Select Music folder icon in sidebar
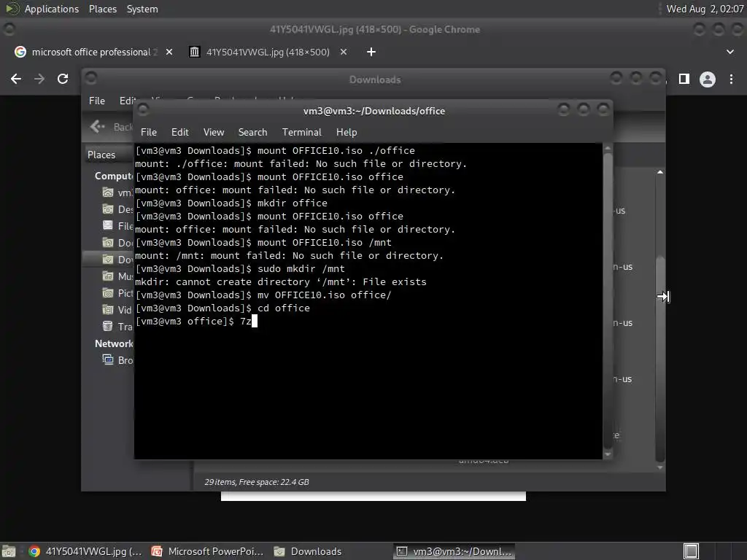747x560 pixels. (108, 276)
